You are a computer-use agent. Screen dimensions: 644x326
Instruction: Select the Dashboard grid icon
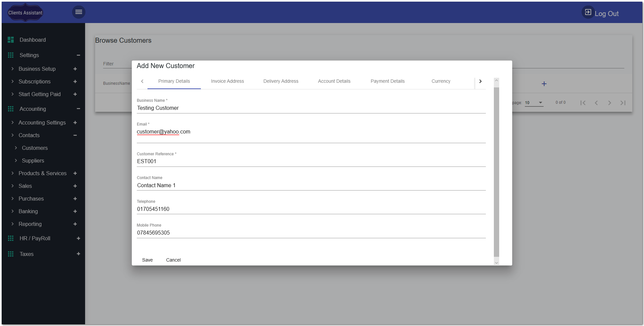click(10, 40)
